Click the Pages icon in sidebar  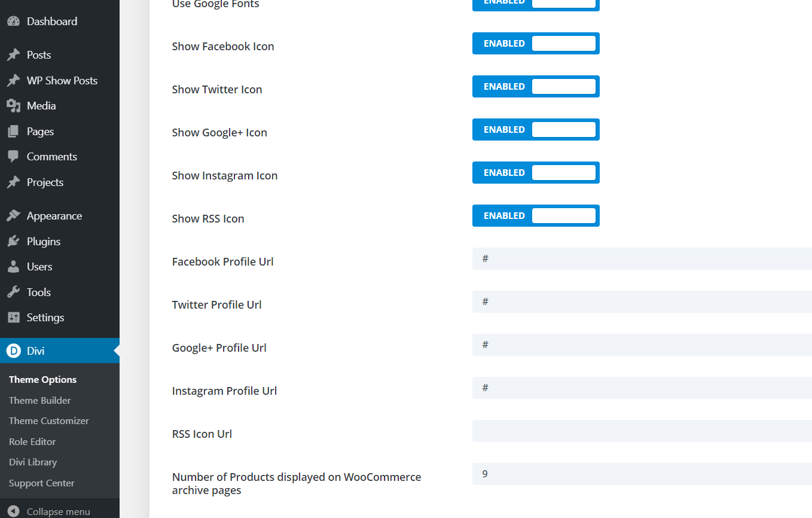point(13,132)
